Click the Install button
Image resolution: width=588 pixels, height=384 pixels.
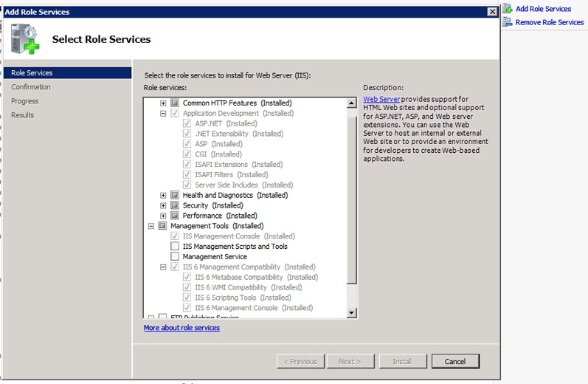(x=403, y=361)
